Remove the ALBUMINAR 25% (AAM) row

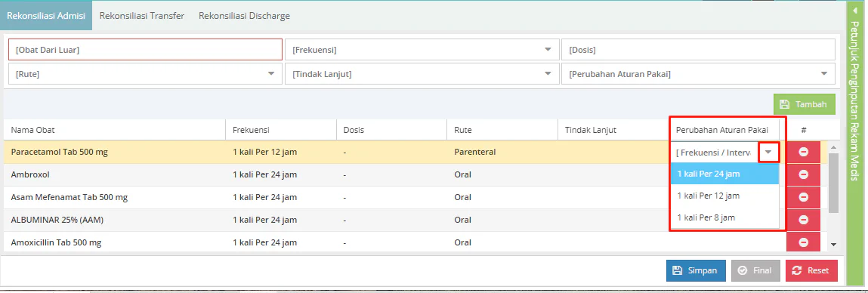[x=803, y=220]
